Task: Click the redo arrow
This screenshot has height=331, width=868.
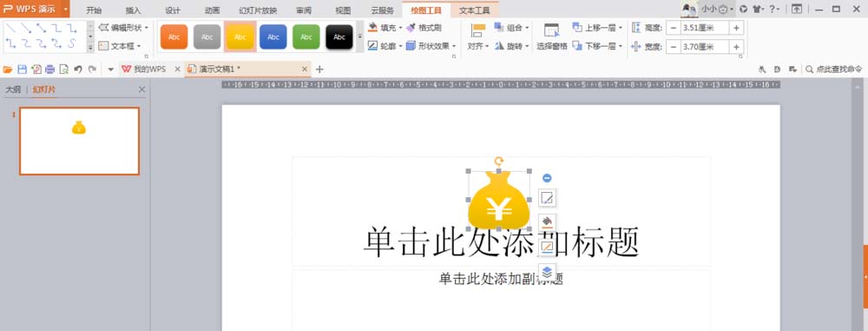Action: pyautogui.click(x=92, y=70)
